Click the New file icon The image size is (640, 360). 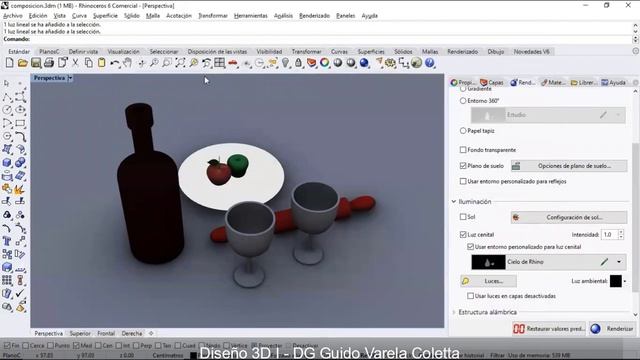tap(9, 63)
